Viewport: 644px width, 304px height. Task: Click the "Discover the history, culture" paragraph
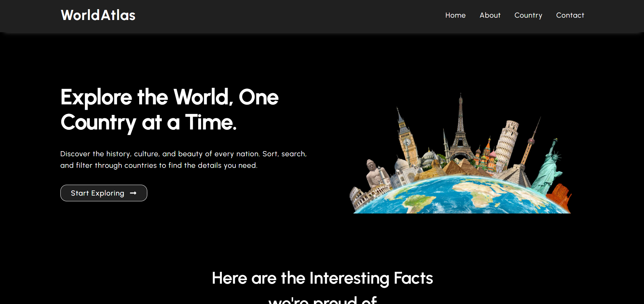pos(184,160)
